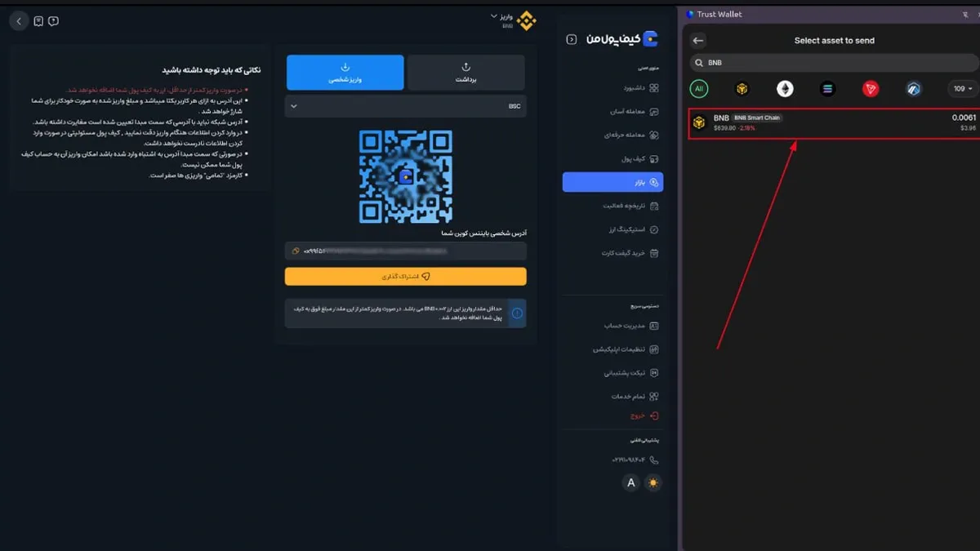Click the deposit QR code image
Viewport: 980px width, 551px height.
405,176
